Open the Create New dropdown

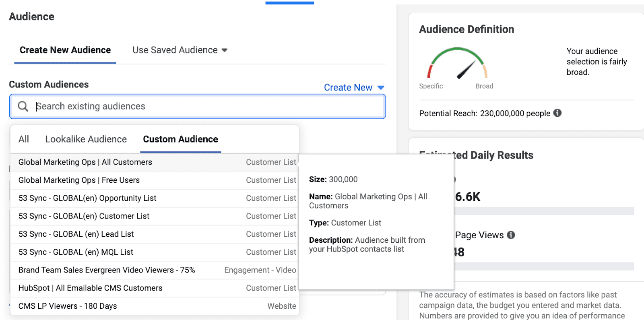(x=354, y=87)
